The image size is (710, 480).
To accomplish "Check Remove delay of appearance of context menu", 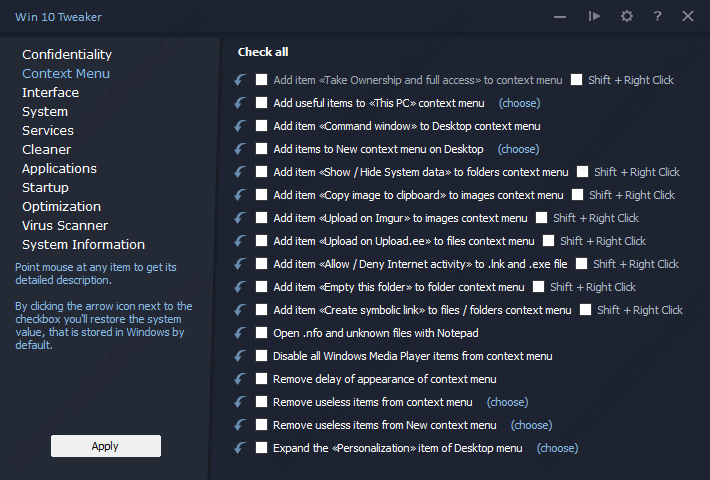I will tap(261, 379).
